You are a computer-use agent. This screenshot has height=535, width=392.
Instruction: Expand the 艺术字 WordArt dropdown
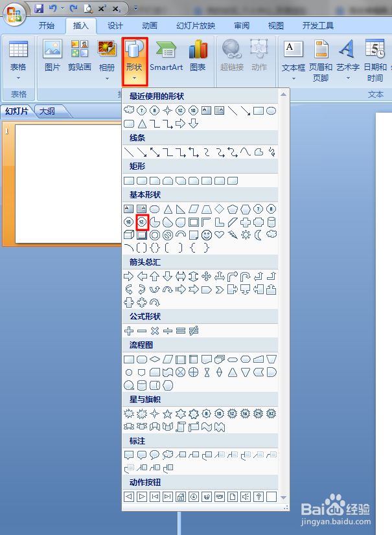(348, 78)
